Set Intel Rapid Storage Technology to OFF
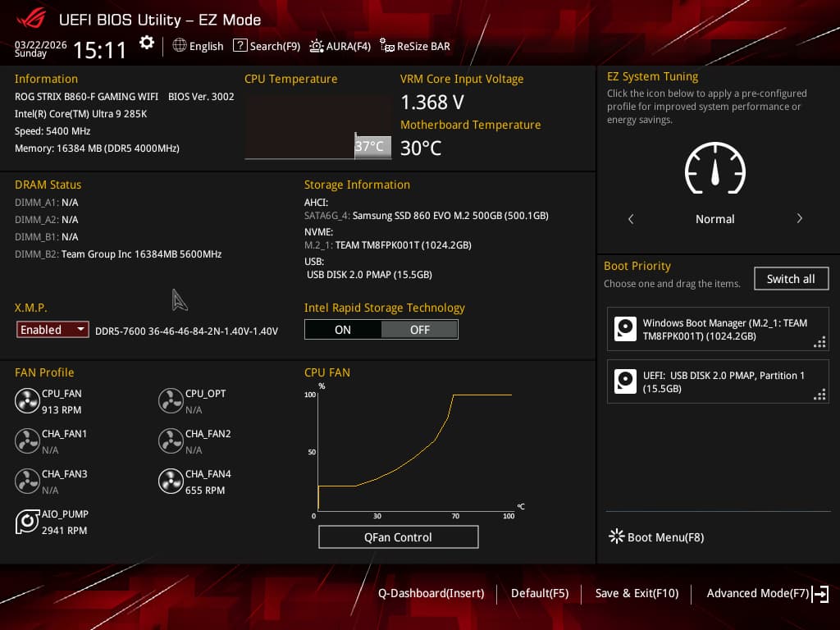840x630 pixels. click(x=419, y=330)
